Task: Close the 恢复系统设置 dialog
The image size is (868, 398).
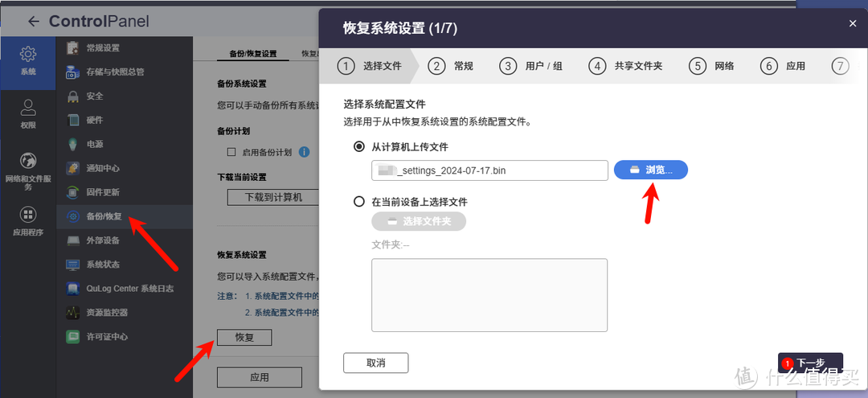Action: tap(853, 24)
